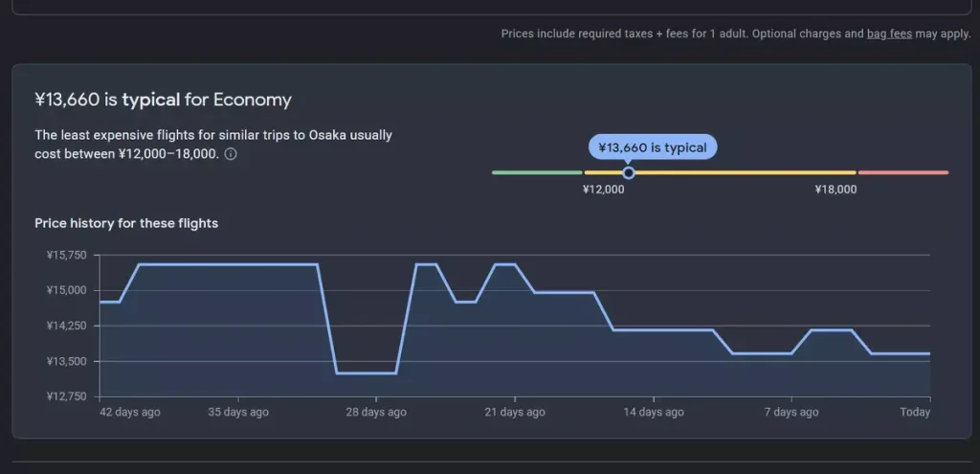
Task: Click the ¥15,750 label on the price axis
Action: pos(66,255)
